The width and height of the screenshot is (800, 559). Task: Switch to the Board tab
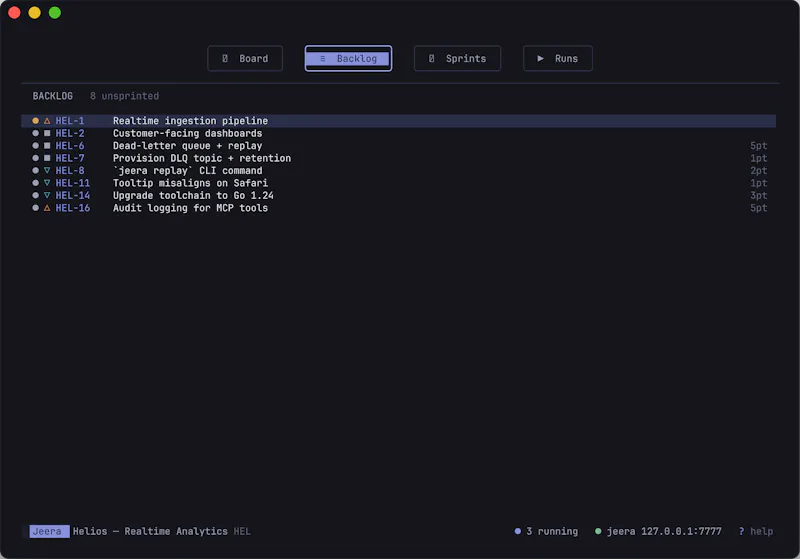(x=245, y=59)
